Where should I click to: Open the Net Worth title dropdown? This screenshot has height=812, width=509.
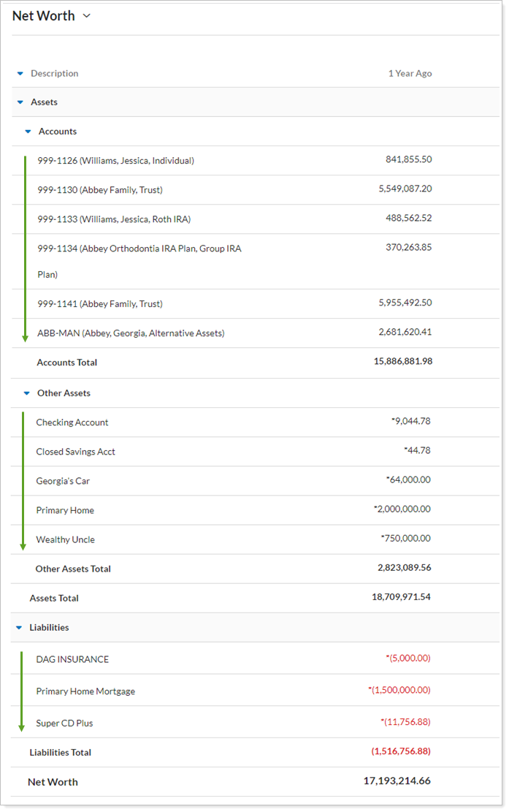click(86, 15)
